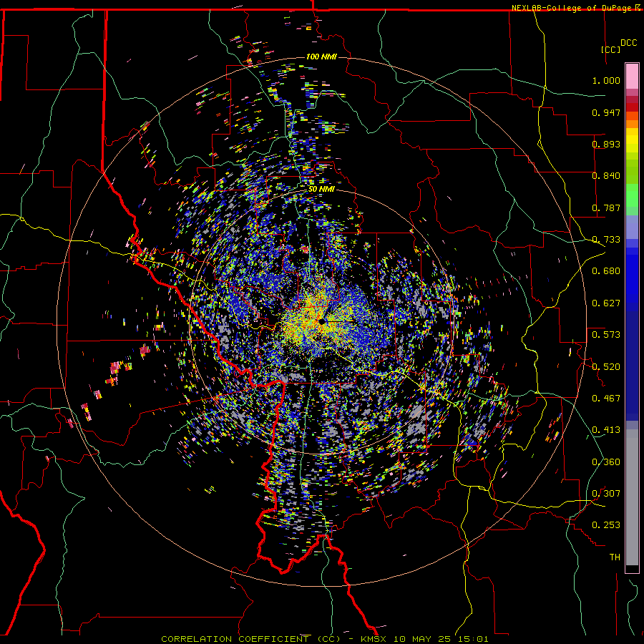
Task: Click the Correlation Coefficient KMSX caption
Action: tap(325, 639)
